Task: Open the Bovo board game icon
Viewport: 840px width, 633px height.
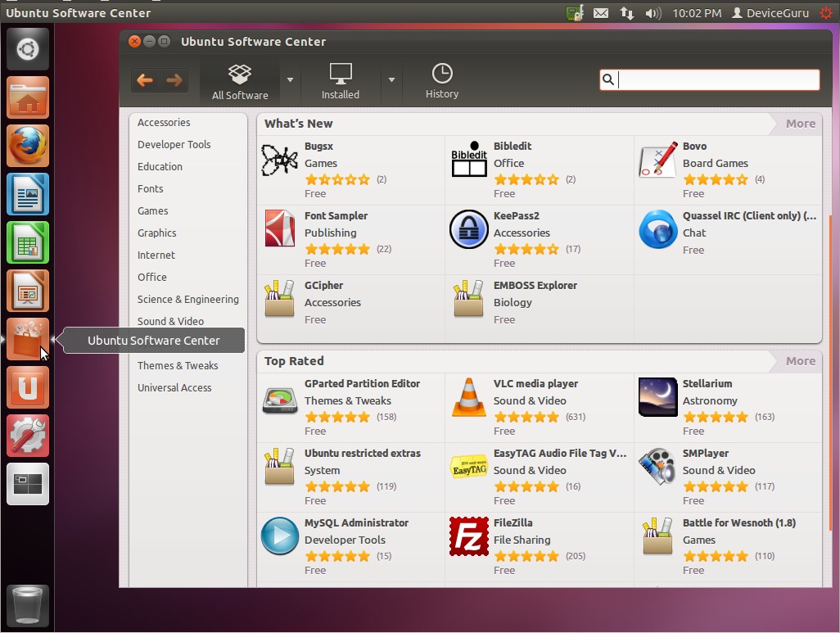Action: [658, 160]
